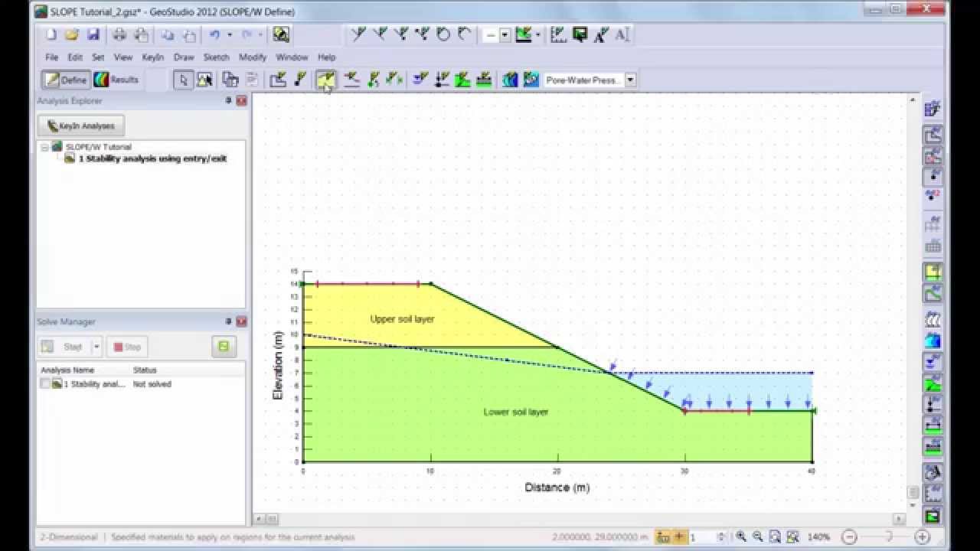
Task: Click the 'Not solved' status text
Action: 152,384
